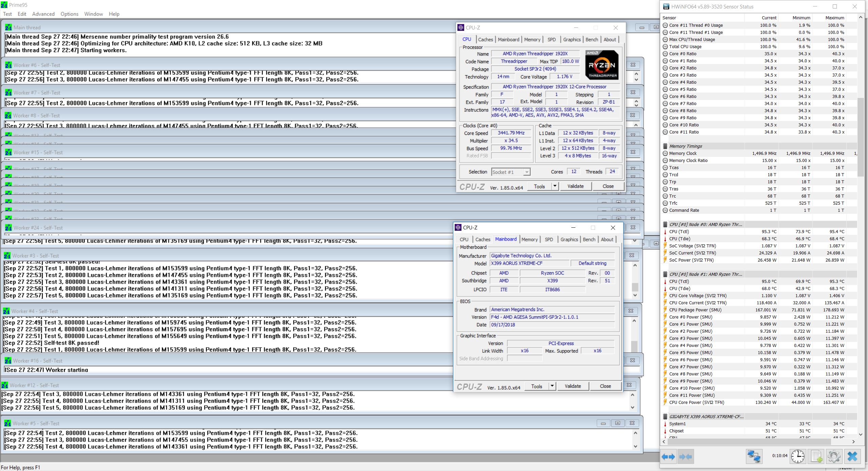Click the HWiNFO64 title bar application icon

click(666, 6)
